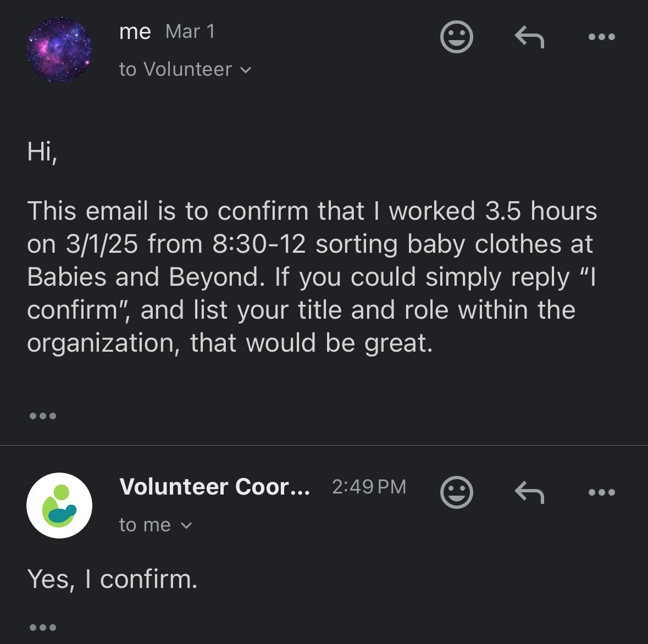Click the sender name "me"
The width and height of the screenshot is (648, 644).
135,32
